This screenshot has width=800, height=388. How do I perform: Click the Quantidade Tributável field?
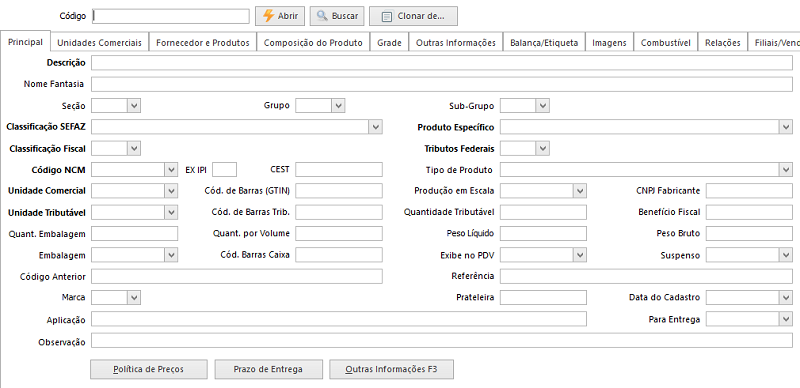tap(543, 212)
